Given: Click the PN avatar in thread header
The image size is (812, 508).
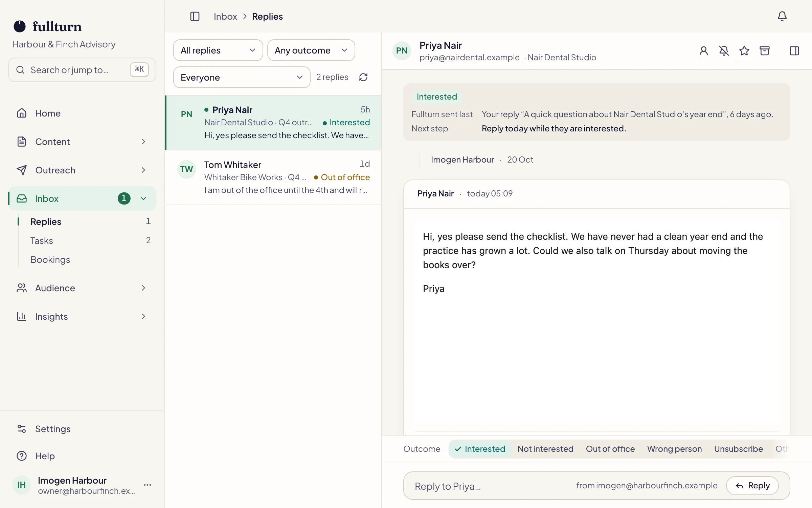Looking at the screenshot, I should click(x=402, y=51).
